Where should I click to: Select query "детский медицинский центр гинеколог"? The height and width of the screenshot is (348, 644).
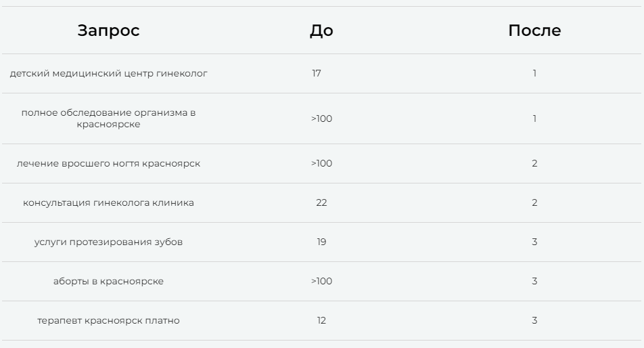click(x=108, y=73)
